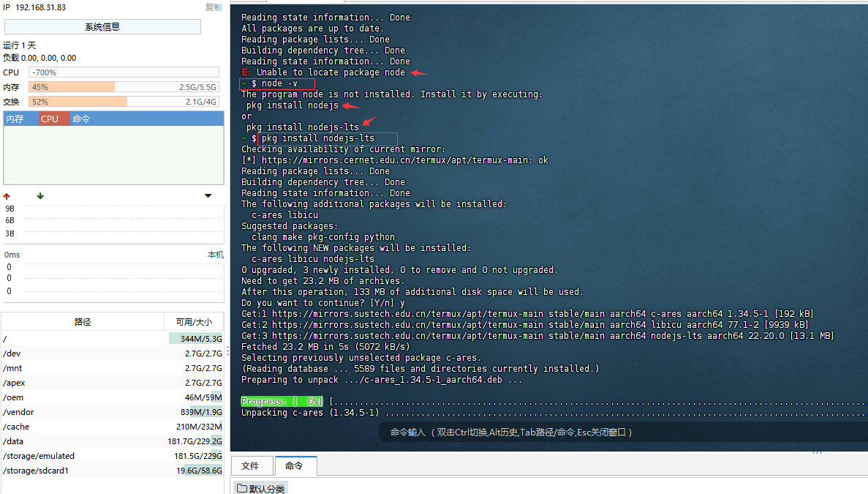This screenshot has height=494, width=868.
Task: Click the upload speed up-arrow icon
Action: [x=7, y=196]
